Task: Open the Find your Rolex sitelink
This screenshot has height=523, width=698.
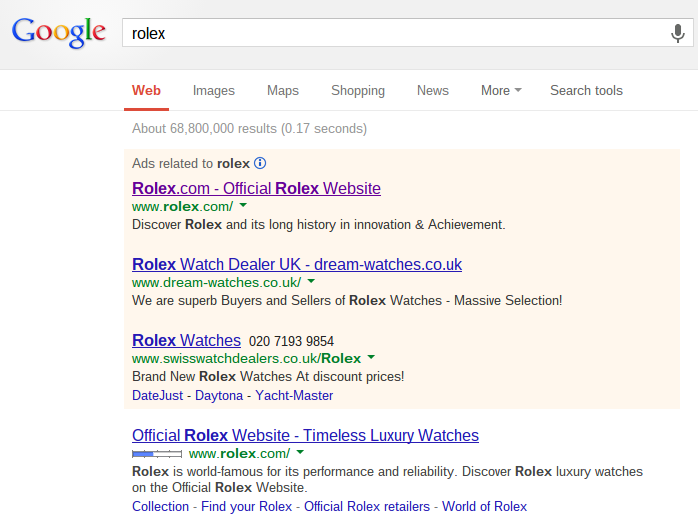Action: (246, 507)
